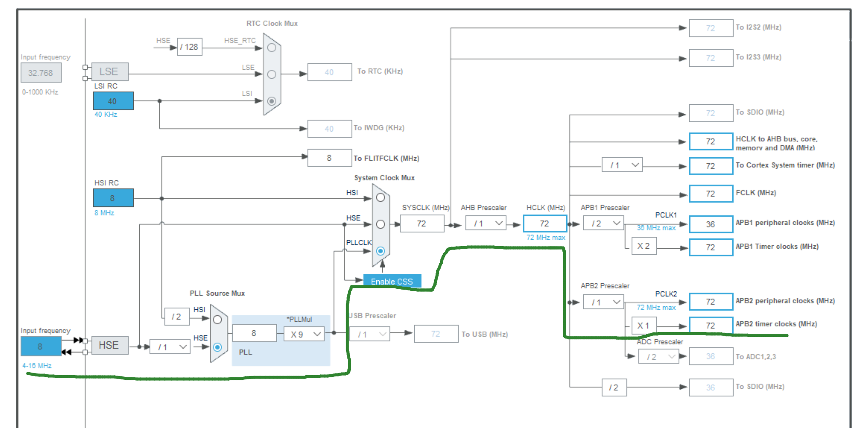The height and width of the screenshot is (428, 868).
Task: Select LSE radio in RTC Clock Mux
Action: (x=272, y=75)
